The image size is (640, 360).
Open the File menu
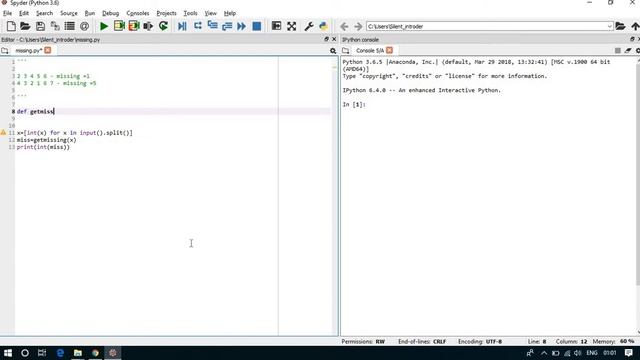click(x=7, y=13)
